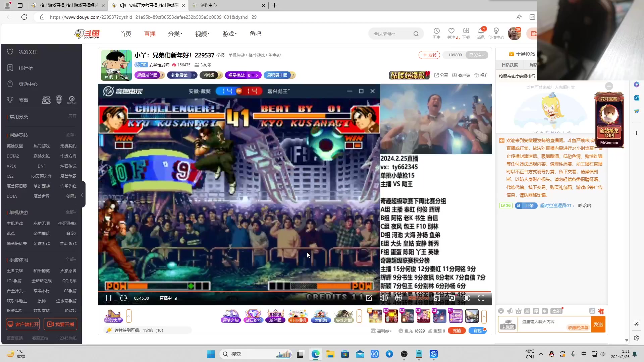
Task: Click the search magnifier icon in the top bar
Action: [416, 34]
